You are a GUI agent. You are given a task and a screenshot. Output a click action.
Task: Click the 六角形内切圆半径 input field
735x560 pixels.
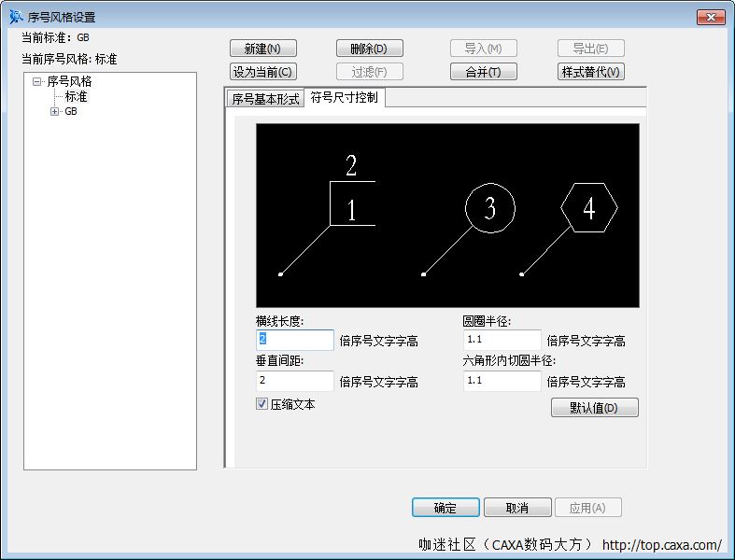point(502,381)
